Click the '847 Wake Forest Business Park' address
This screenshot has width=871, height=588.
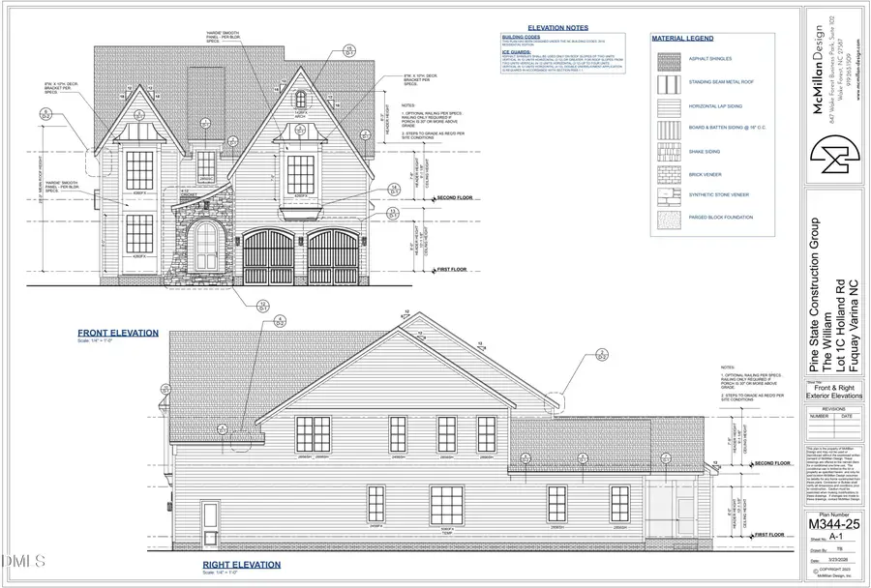(832, 70)
